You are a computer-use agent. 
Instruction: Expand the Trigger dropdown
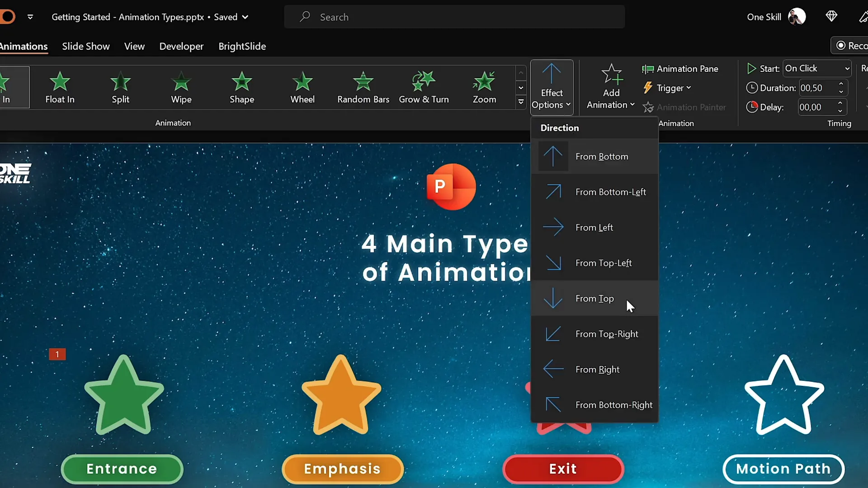668,88
